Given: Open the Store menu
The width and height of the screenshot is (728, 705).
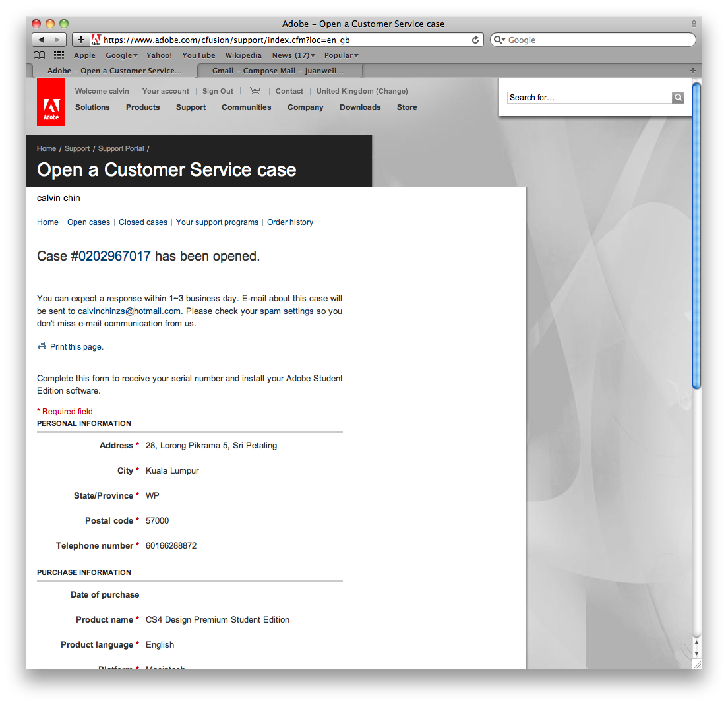Looking at the screenshot, I should pos(407,107).
